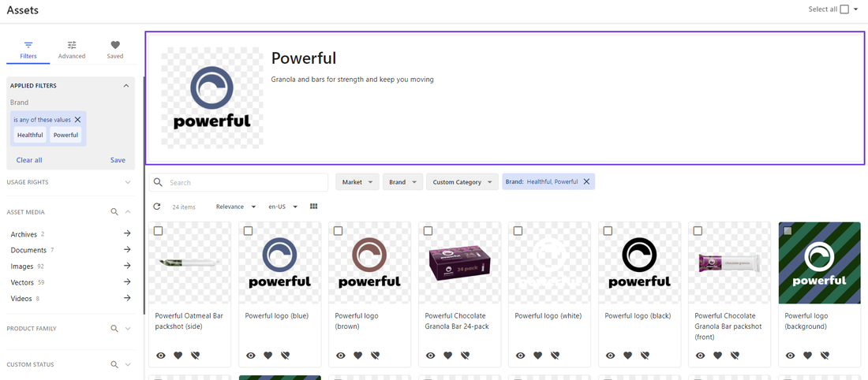Open the Market dropdown

357,182
